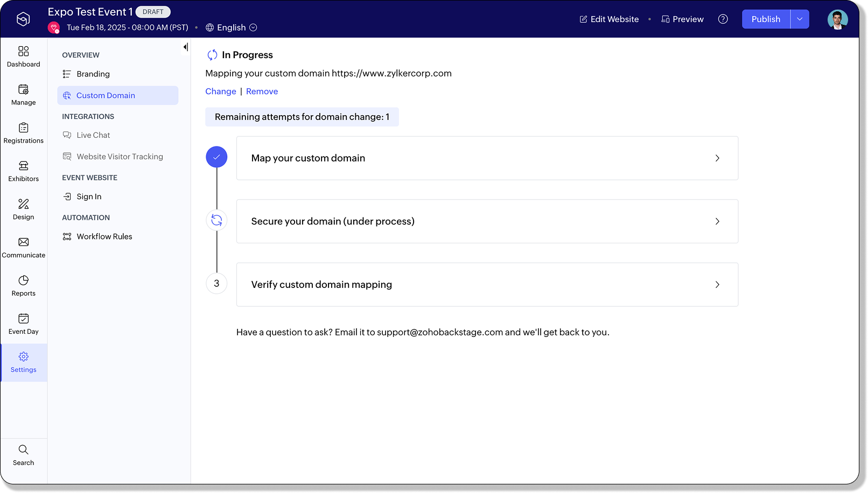Click the Publish button
The width and height of the screenshot is (868, 493).
pos(766,19)
